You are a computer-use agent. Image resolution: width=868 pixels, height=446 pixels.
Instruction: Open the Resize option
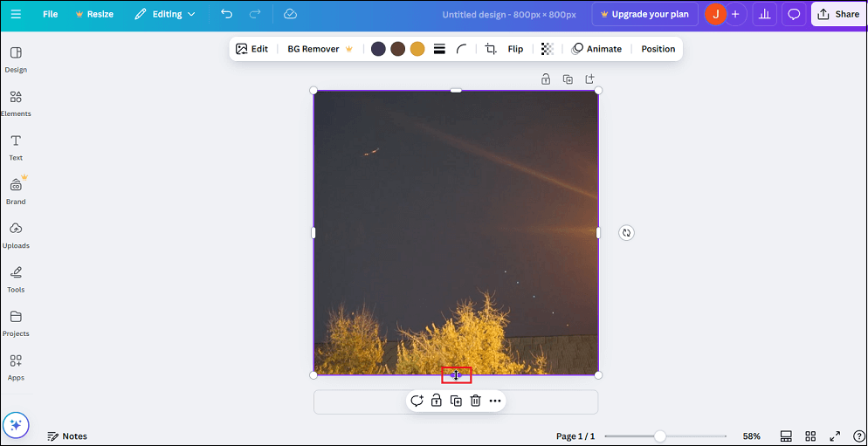click(94, 14)
